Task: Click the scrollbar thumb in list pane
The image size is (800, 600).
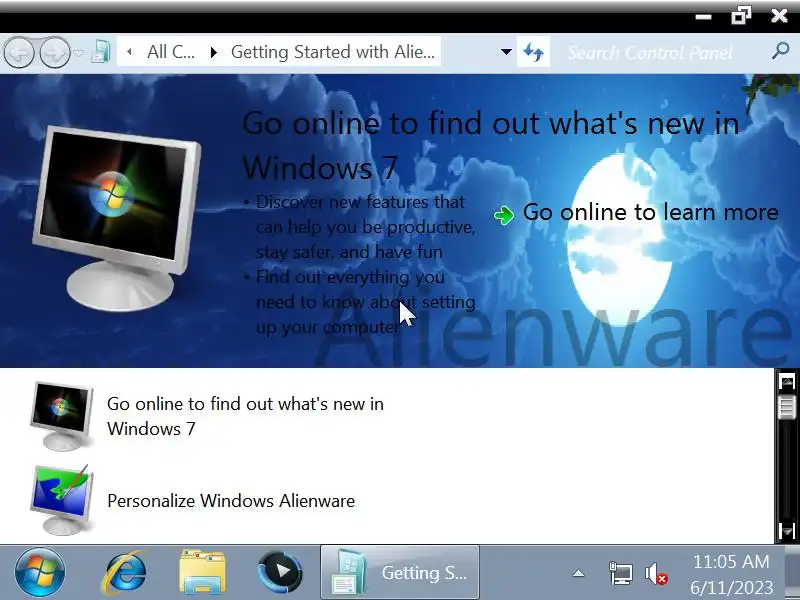Action: [787, 407]
